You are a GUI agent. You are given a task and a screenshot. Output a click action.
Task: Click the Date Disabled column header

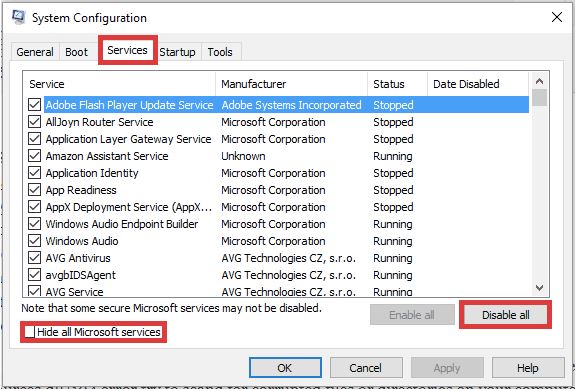pos(478,84)
